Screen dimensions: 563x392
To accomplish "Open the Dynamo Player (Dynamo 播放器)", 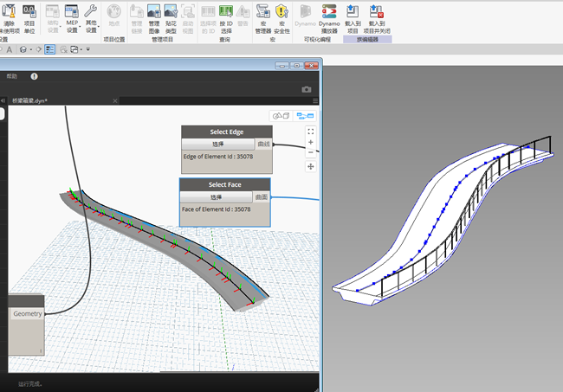I will (x=329, y=19).
